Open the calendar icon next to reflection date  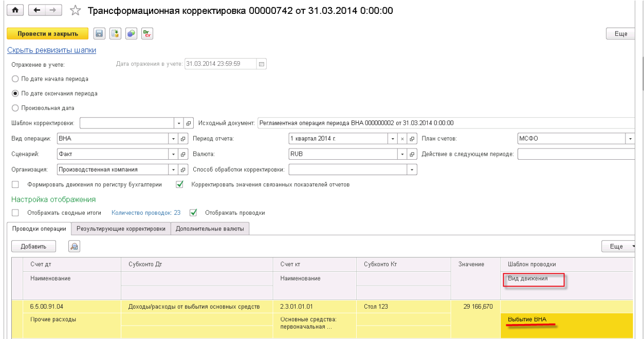[x=262, y=64]
